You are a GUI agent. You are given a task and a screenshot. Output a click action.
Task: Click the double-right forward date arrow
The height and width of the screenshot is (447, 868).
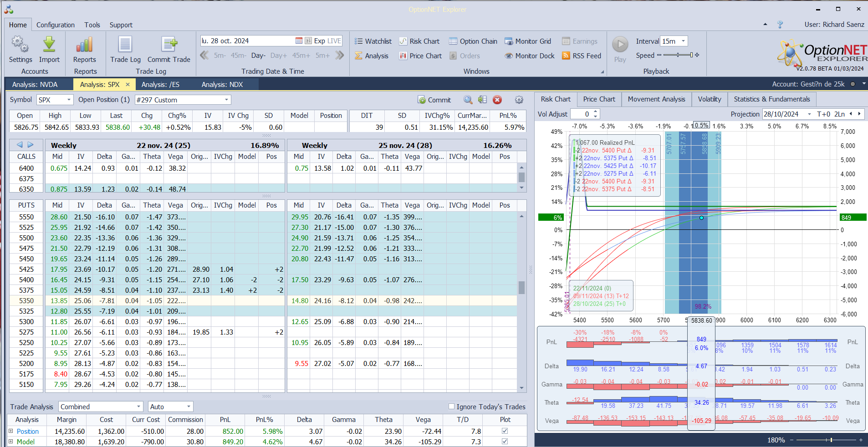pyautogui.click(x=340, y=56)
